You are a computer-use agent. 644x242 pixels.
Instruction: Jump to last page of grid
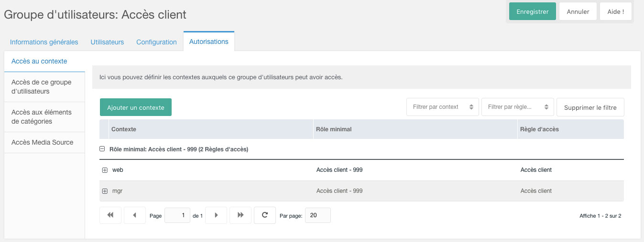click(x=240, y=215)
